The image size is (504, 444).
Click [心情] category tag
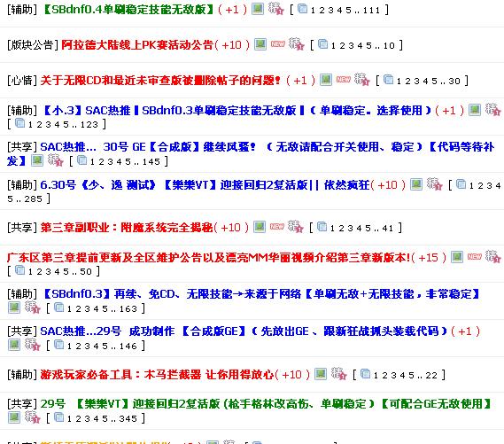[x=22, y=80]
